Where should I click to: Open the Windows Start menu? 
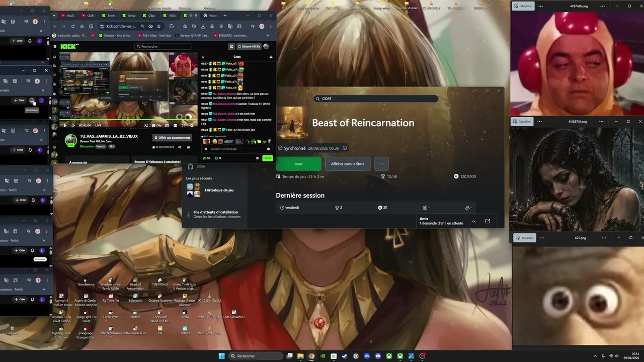click(x=222, y=356)
